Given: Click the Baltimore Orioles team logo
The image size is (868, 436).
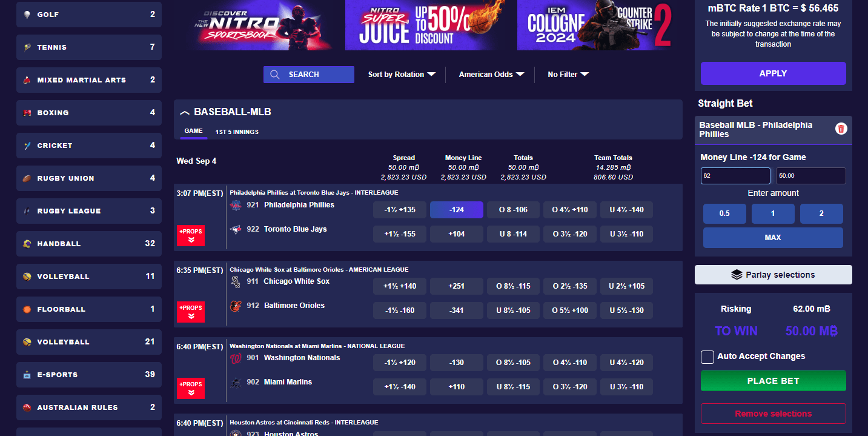Looking at the screenshot, I should (x=236, y=306).
